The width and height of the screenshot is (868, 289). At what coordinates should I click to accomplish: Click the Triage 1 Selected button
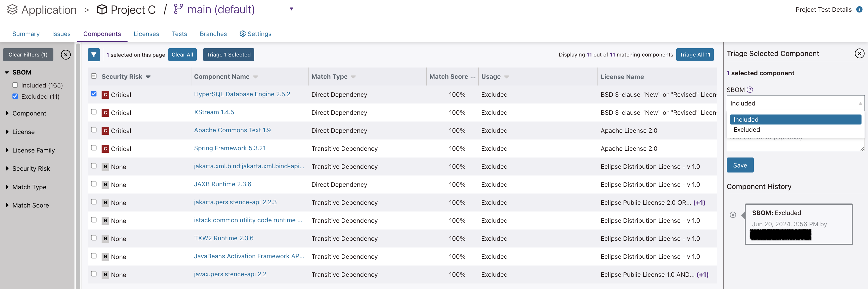tap(228, 55)
